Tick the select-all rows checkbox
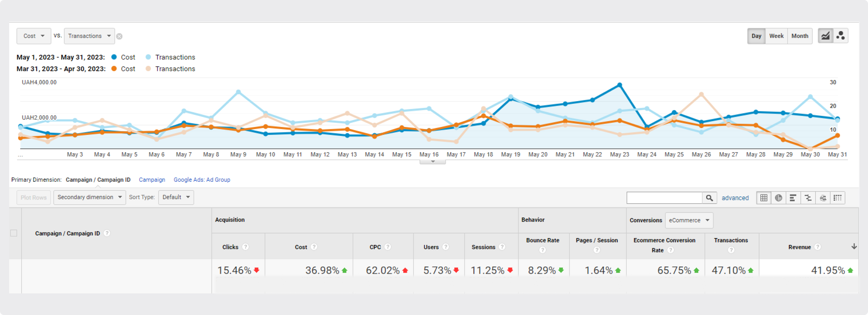 click(x=14, y=233)
